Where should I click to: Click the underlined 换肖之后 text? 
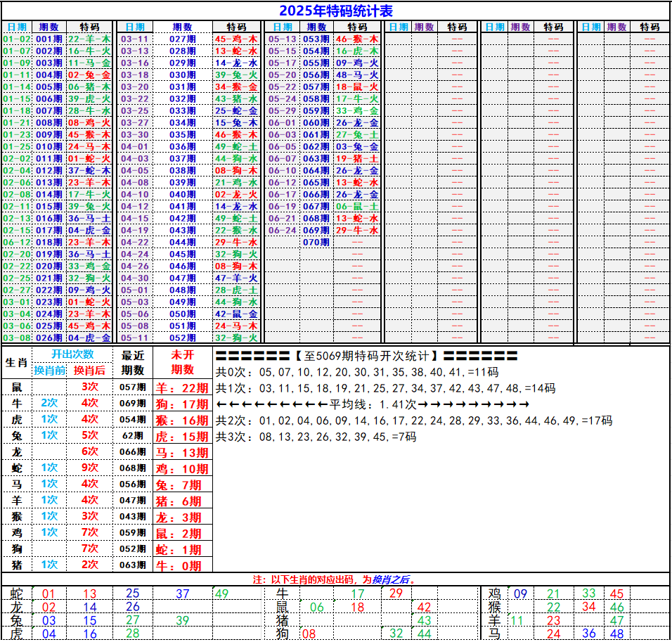point(390,579)
